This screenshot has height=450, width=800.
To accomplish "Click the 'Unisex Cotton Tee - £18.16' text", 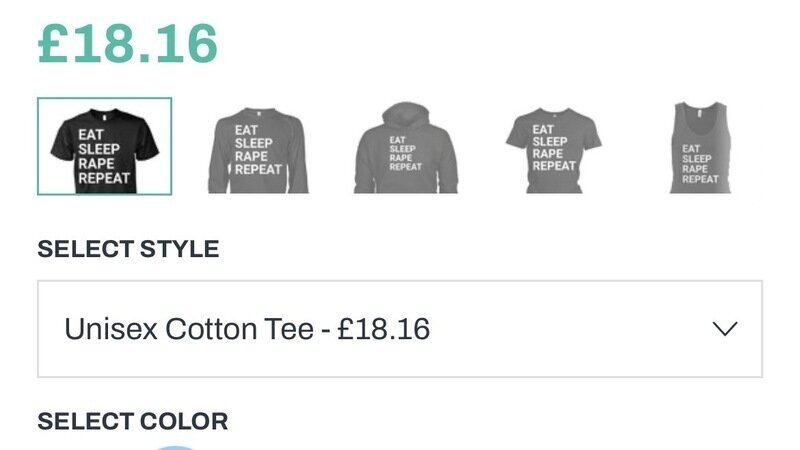I will point(247,329).
